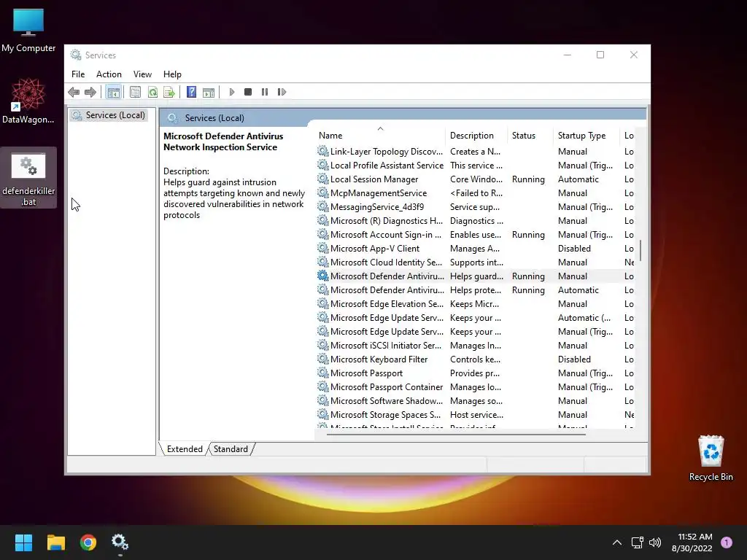Switch to the Standard tab
The height and width of the screenshot is (560, 747).
click(231, 449)
